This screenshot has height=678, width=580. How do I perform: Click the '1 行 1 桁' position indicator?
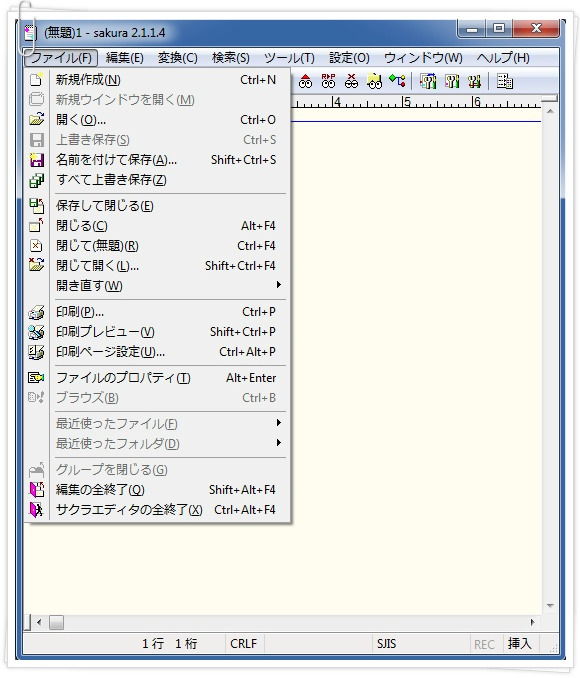coord(170,643)
